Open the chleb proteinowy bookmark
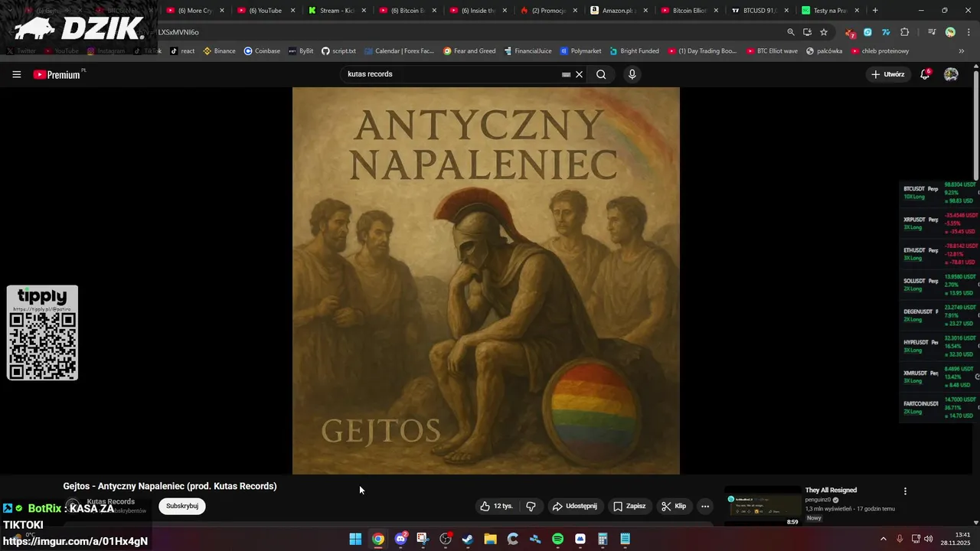980x551 pixels. [880, 51]
